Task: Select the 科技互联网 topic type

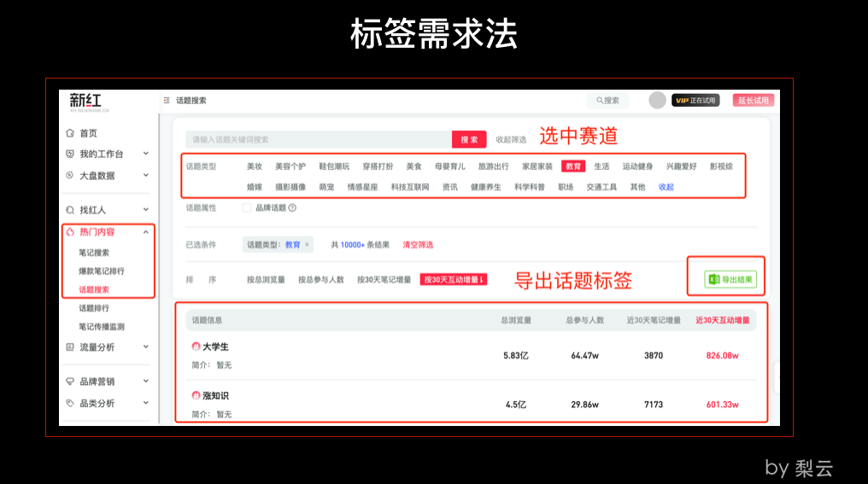Action: tap(410, 187)
